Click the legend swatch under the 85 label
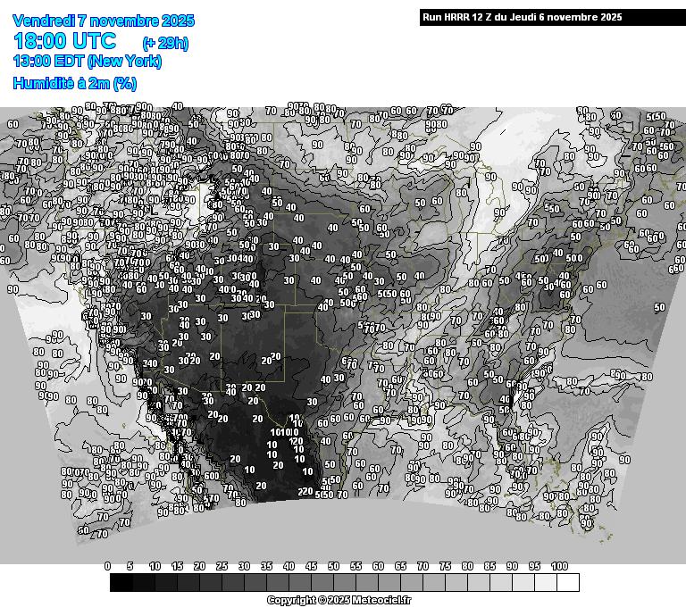 [500, 583]
